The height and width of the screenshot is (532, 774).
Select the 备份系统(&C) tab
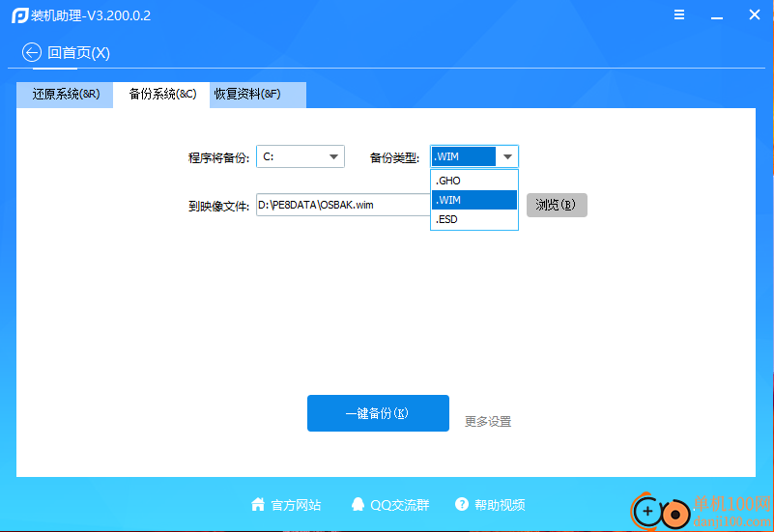(x=162, y=95)
